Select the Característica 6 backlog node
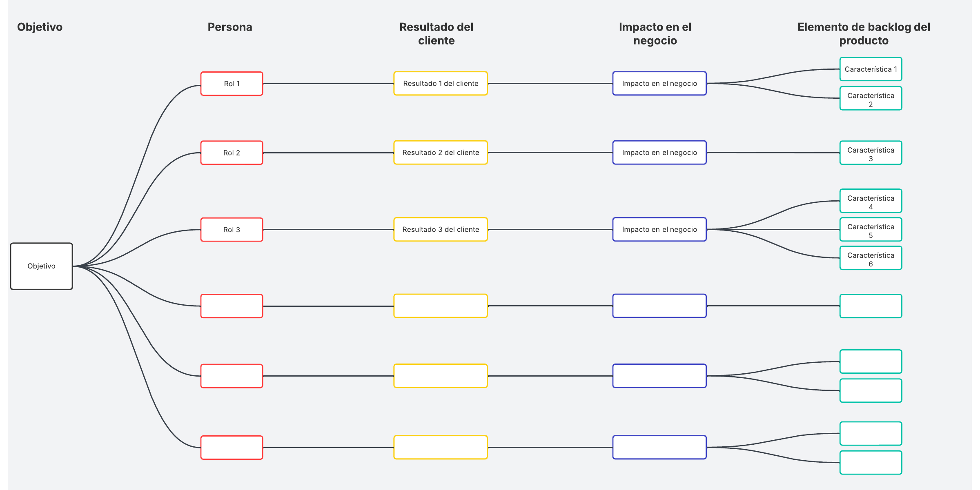The image size is (980, 490). coord(871,258)
